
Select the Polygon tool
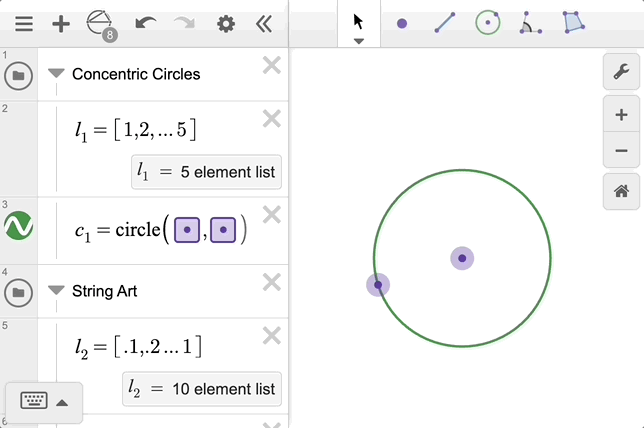click(x=572, y=23)
